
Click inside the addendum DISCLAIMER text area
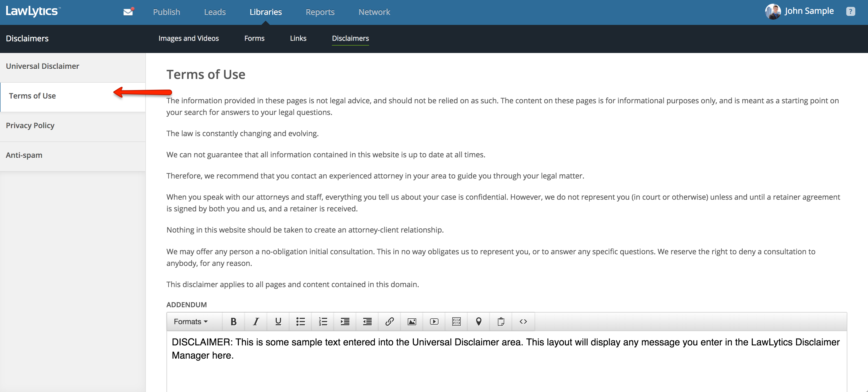[506, 361]
